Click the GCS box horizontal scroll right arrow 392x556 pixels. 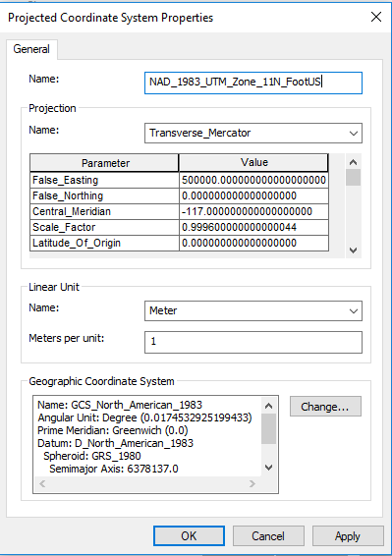coord(252,483)
